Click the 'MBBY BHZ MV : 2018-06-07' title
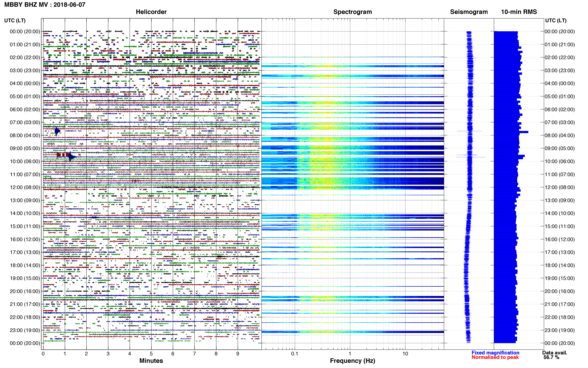This screenshot has width=588, height=368. tap(45, 5)
